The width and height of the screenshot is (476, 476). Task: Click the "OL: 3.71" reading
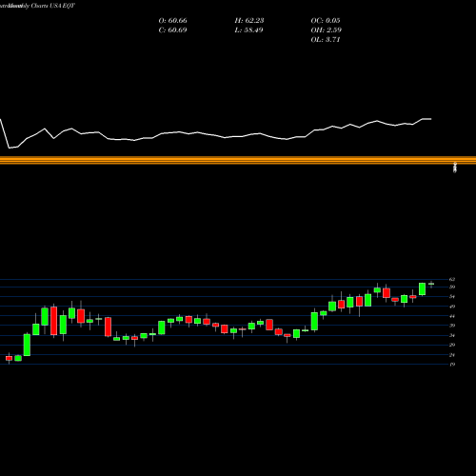[x=326, y=40]
